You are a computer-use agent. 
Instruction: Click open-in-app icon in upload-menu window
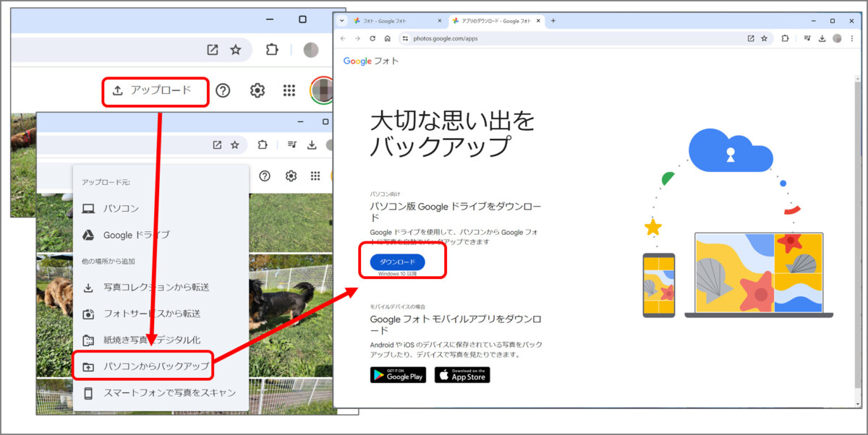(217, 145)
